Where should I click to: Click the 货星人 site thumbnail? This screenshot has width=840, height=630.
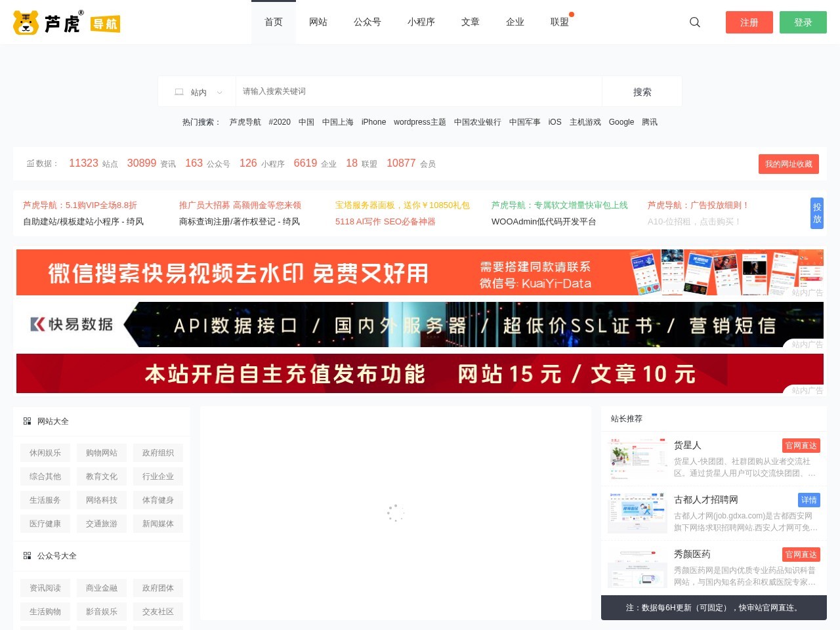(637, 458)
